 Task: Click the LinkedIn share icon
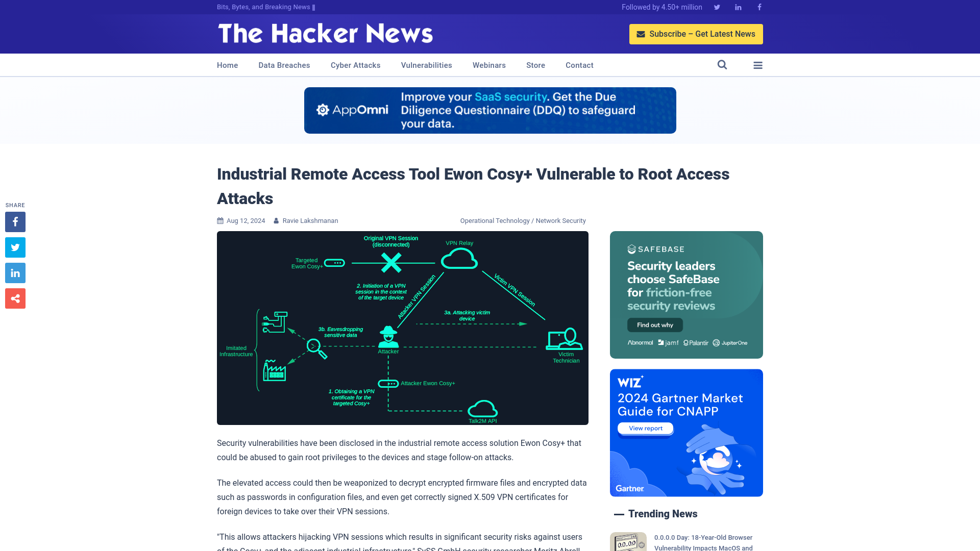(x=15, y=272)
